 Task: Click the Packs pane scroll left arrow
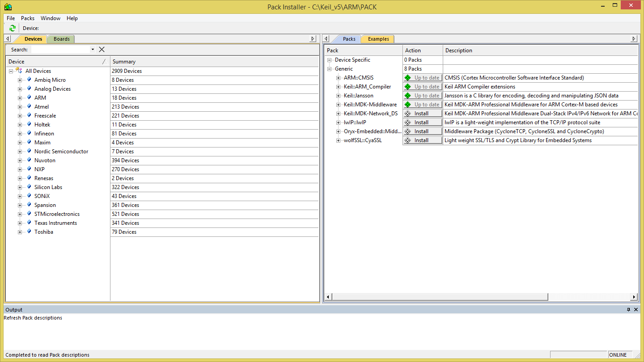pos(328,297)
